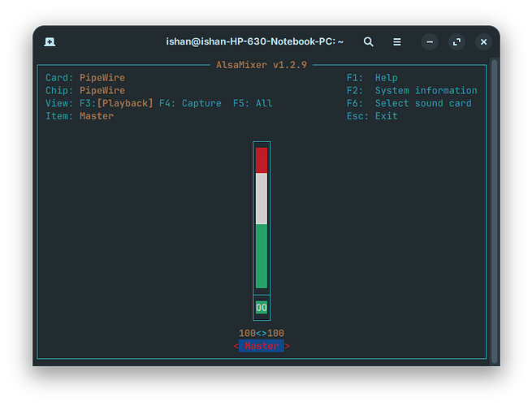This screenshot has height=406, width=532.
Task: Click left arrow beside Master label
Action: [x=236, y=346]
